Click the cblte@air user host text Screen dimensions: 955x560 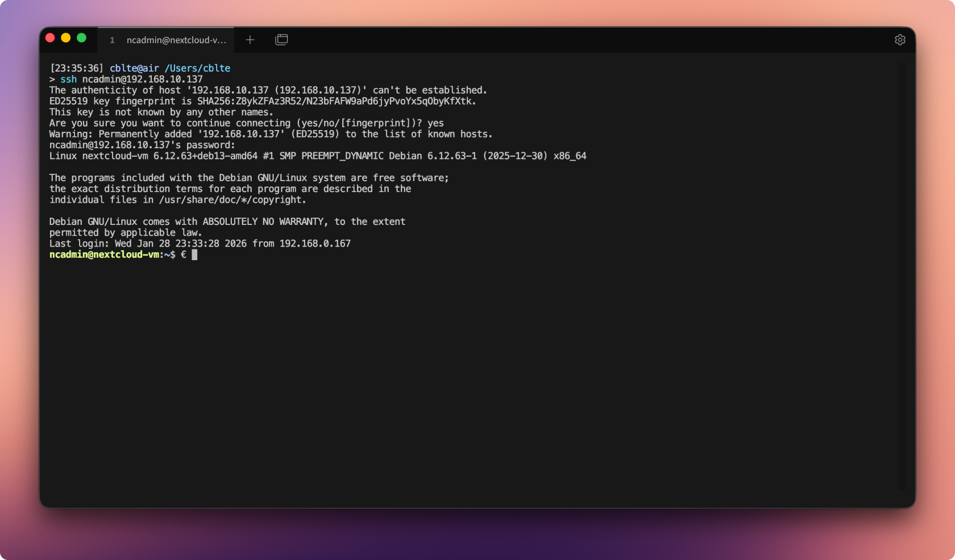click(x=134, y=68)
